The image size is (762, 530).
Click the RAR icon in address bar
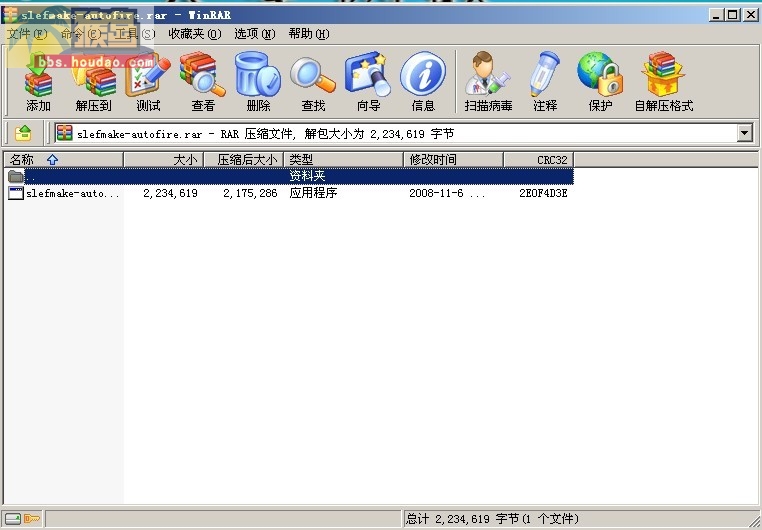(64, 133)
